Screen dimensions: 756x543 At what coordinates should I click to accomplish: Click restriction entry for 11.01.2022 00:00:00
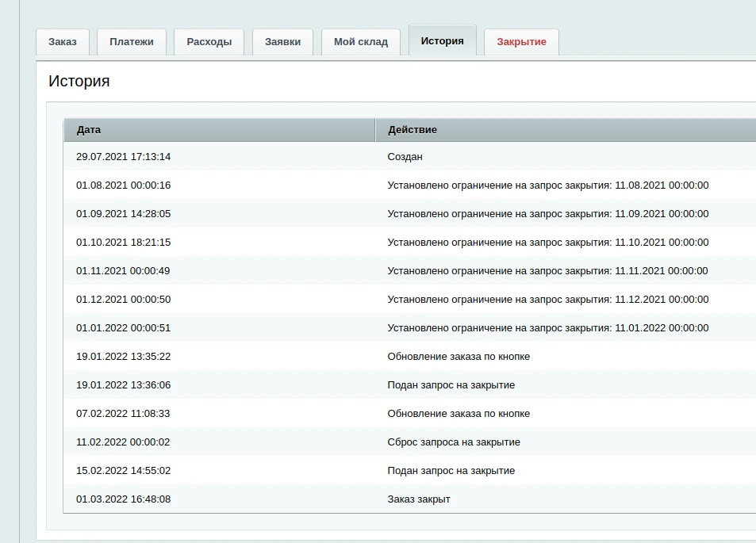tap(548, 327)
